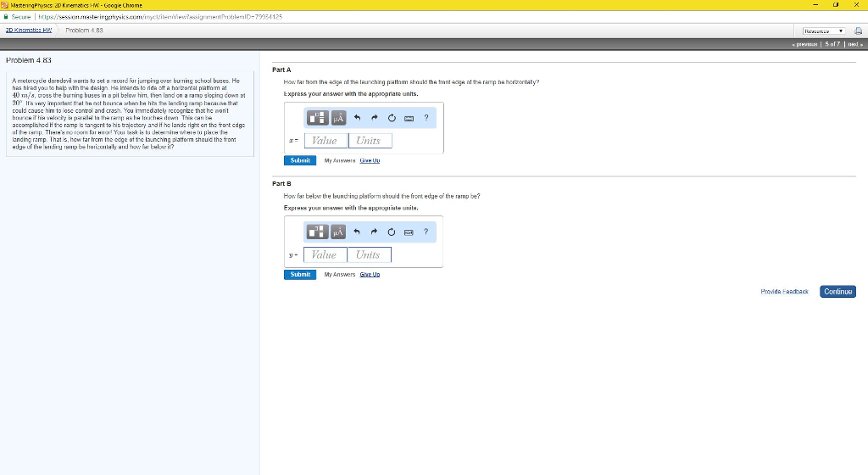868x475 pixels.
Task: Open the templates icon in Part B toolbar
Action: (319, 232)
